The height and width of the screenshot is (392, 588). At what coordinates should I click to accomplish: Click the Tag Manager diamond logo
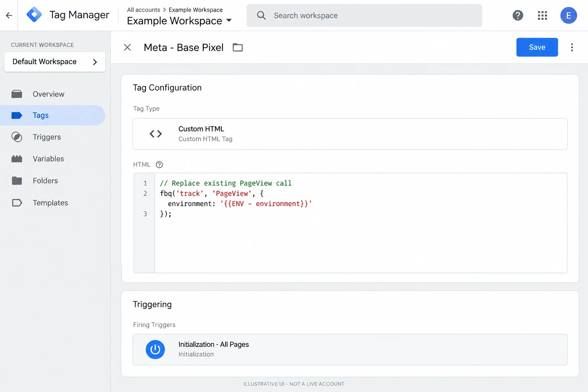pos(34,15)
